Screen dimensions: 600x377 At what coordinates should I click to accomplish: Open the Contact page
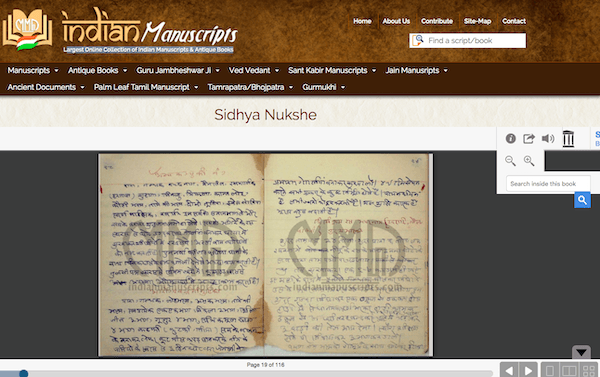[x=514, y=21]
